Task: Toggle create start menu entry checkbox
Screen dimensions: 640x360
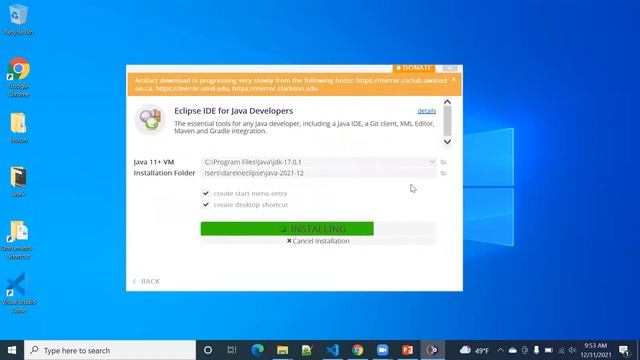Action: [206, 193]
